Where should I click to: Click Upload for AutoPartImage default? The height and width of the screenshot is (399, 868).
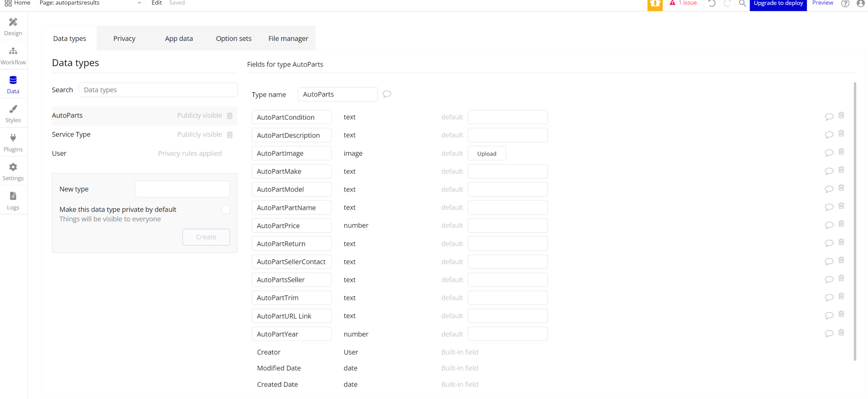point(487,153)
